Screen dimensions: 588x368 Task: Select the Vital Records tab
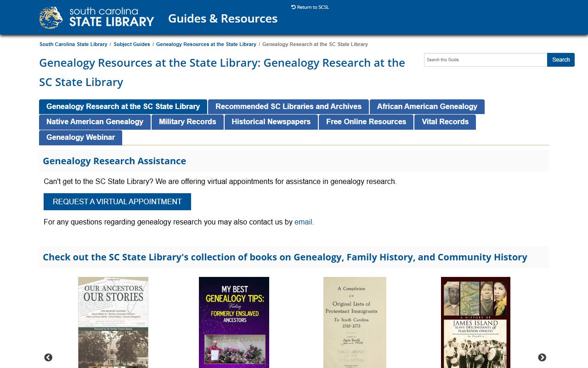445,122
